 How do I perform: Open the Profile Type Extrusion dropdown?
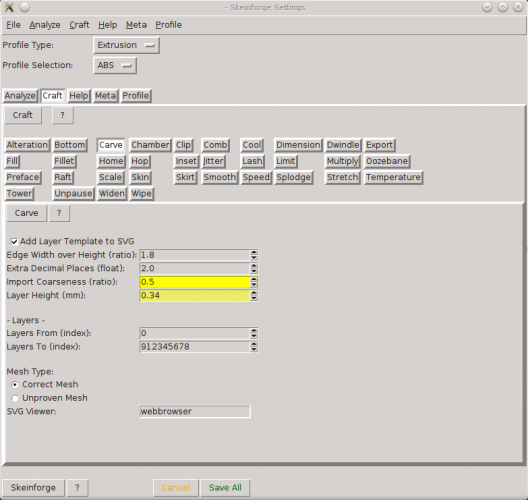[126, 45]
